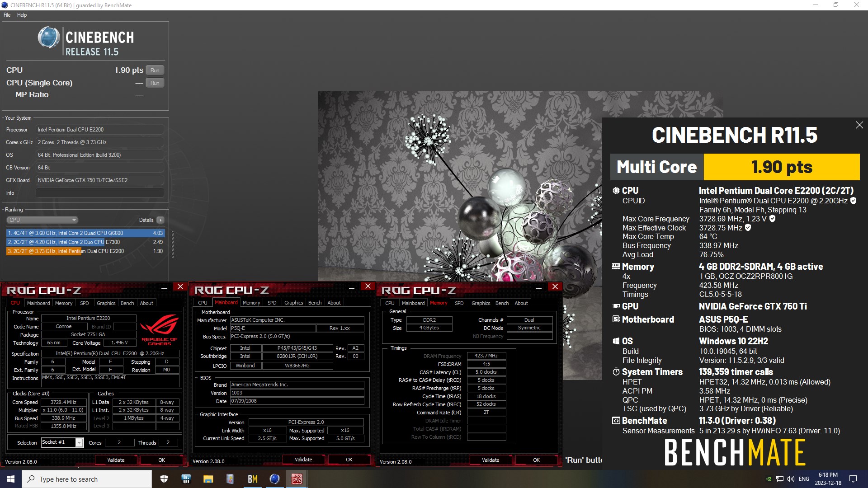Viewport: 868px width, 488px height.
Task: Click the ranking panel resize grip
Action: click(173, 244)
